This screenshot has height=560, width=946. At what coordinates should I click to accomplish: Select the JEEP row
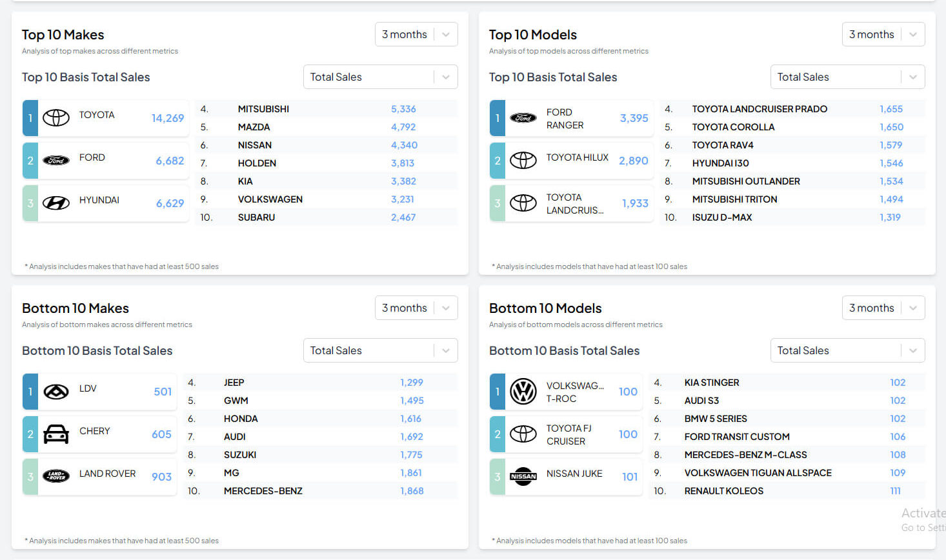click(x=320, y=383)
